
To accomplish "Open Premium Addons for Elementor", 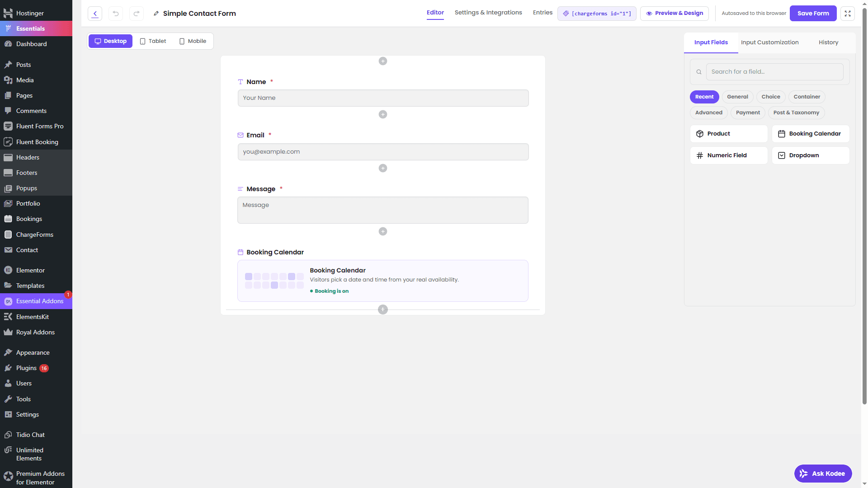I will [36, 478].
